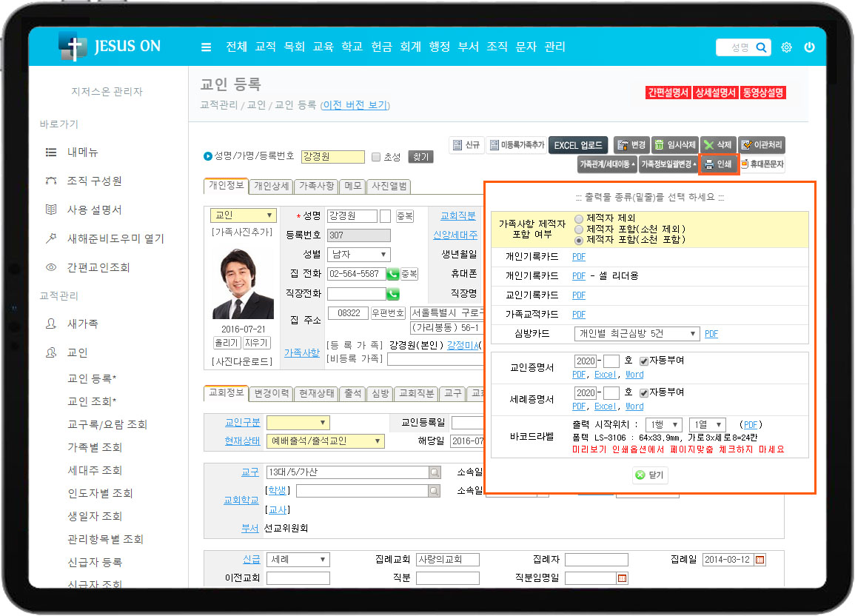Click search icon in 교구 field
Viewport: 855px width, 616px height.
(434, 472)
